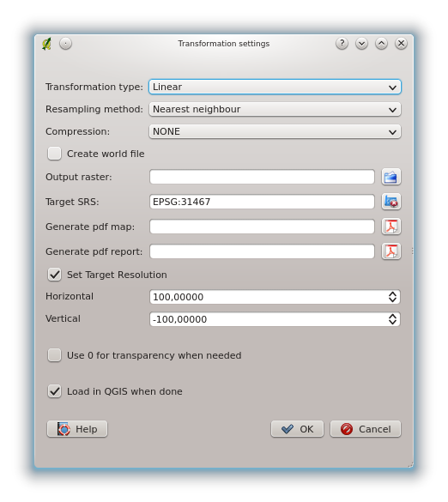Uncheck Load in QGIS when done
The height and width of the screenshot is (502, 448).
(x=54, y=391)
